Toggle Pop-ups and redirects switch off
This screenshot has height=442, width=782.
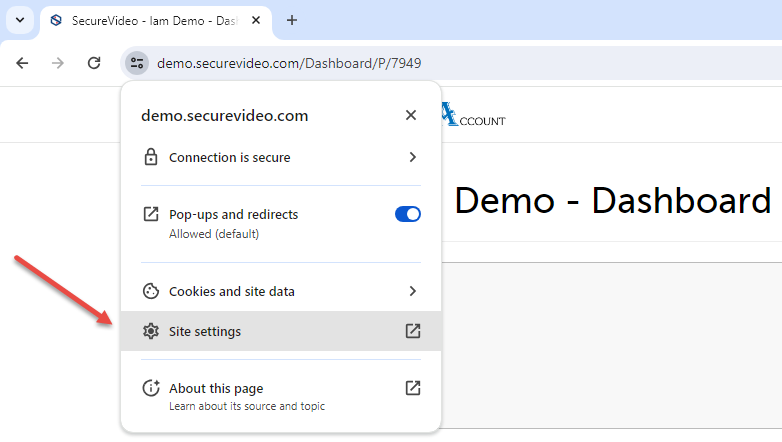408,214
